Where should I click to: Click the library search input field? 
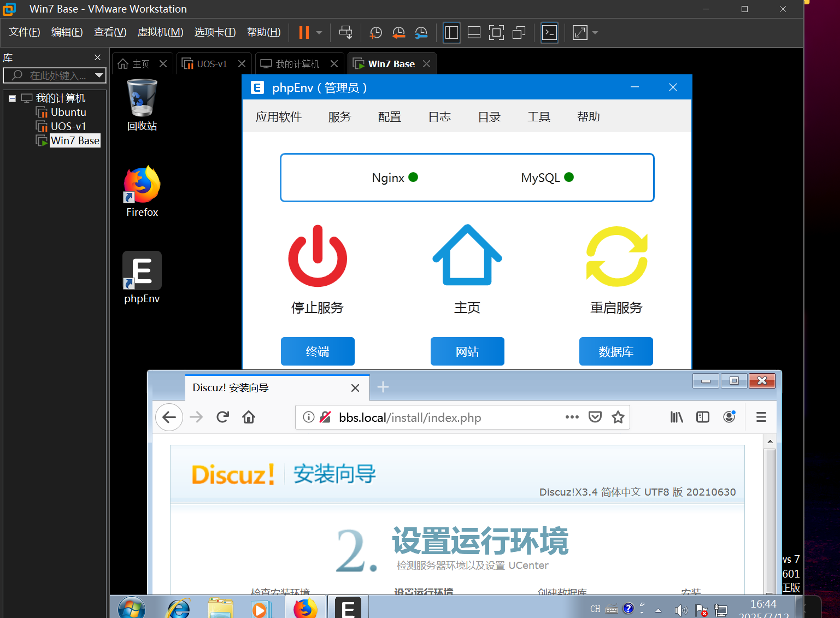tap(48, 75)
